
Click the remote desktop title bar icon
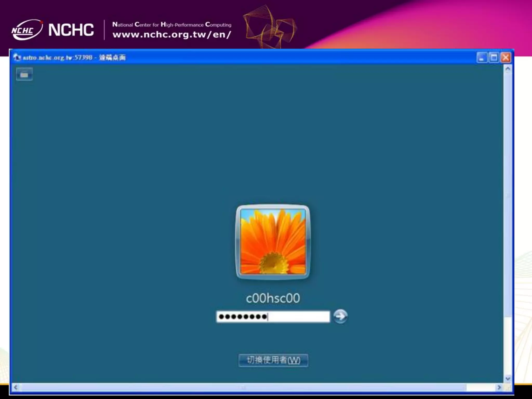point(17,57)
